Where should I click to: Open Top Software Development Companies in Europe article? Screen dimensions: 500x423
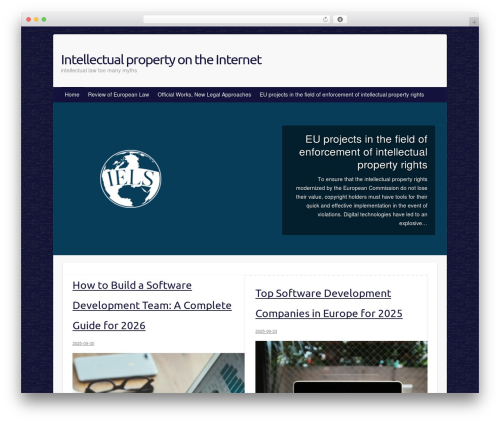[329, 303]
